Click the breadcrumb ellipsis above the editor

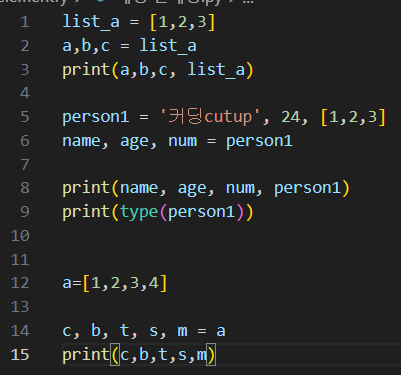tap(248, 2)
